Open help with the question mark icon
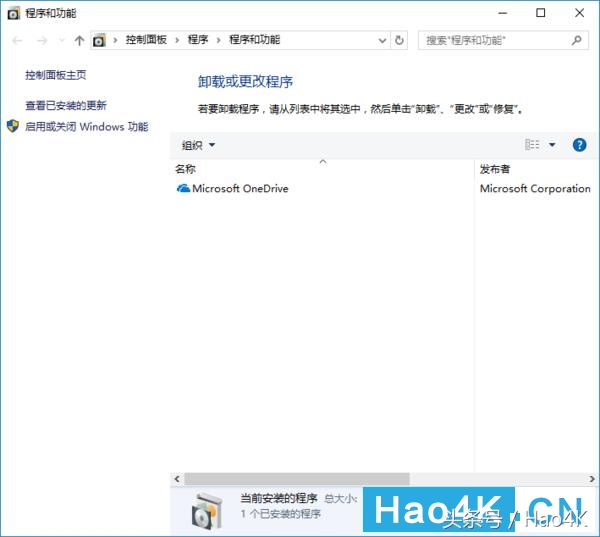 click(579, 145)
